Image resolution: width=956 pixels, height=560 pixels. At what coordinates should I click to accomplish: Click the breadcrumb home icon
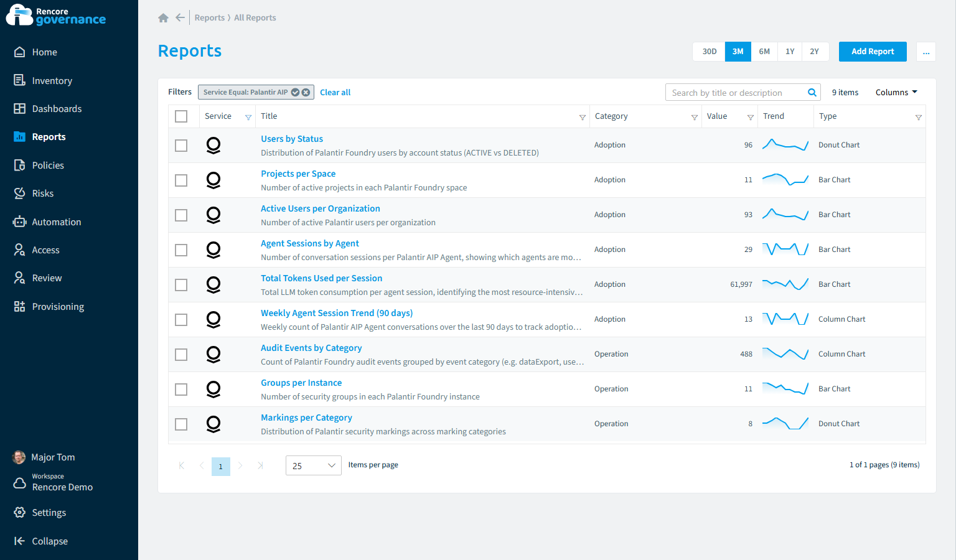point(164,18)
